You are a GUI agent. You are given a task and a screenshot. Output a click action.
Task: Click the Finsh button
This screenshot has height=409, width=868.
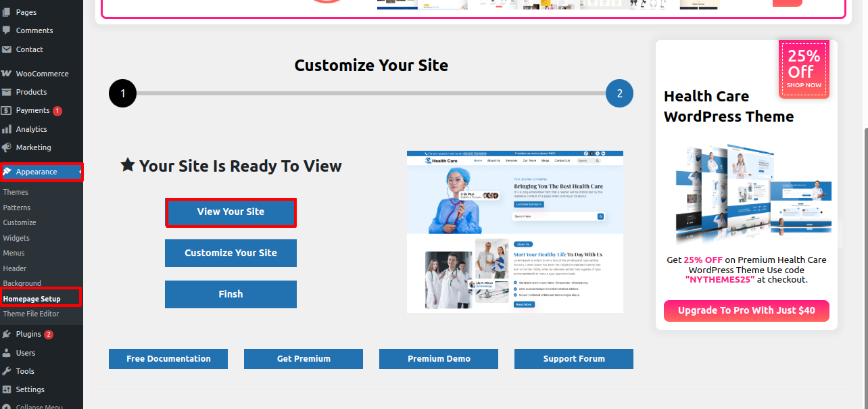[231, 294]
